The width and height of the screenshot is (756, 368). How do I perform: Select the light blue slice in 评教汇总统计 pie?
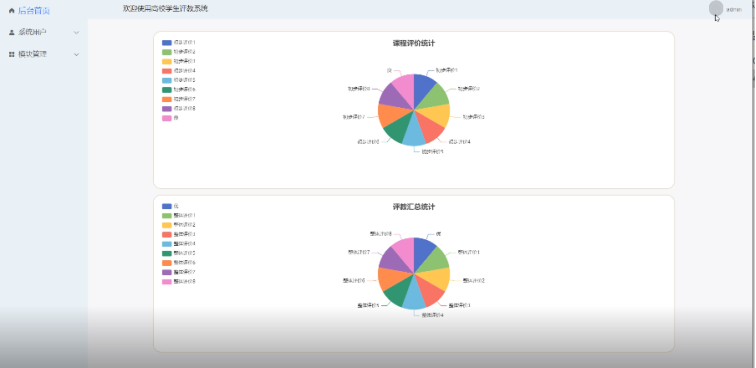[414, 297]
